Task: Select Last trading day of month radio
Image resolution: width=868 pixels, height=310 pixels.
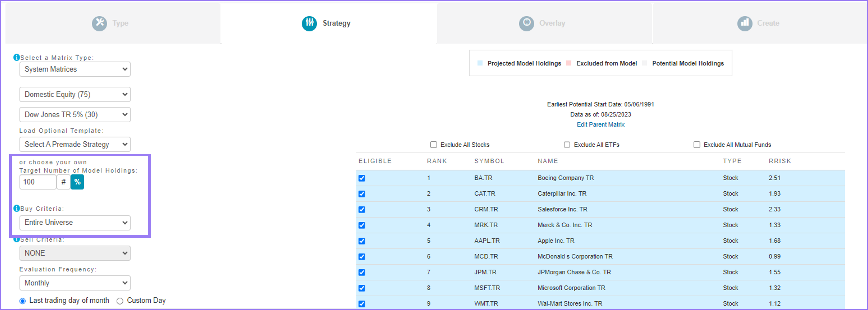Action: [x=23, y=301]
